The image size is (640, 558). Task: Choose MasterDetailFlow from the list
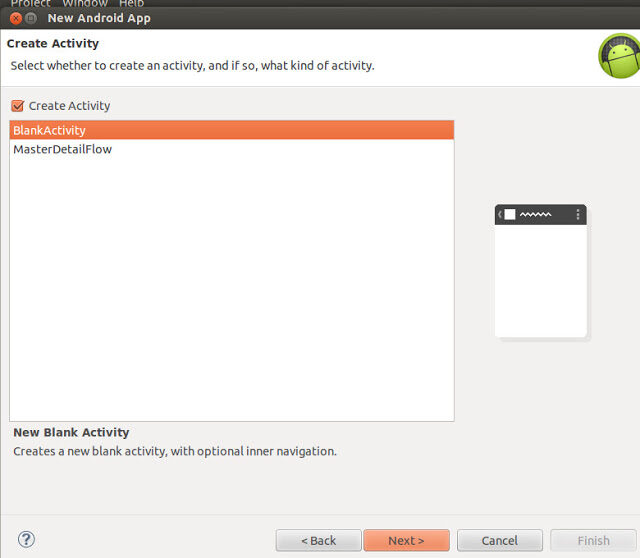62,149
